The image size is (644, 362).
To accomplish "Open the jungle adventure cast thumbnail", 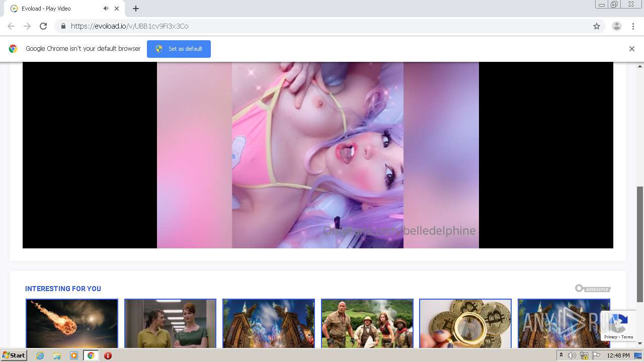I will pos(367,323).
